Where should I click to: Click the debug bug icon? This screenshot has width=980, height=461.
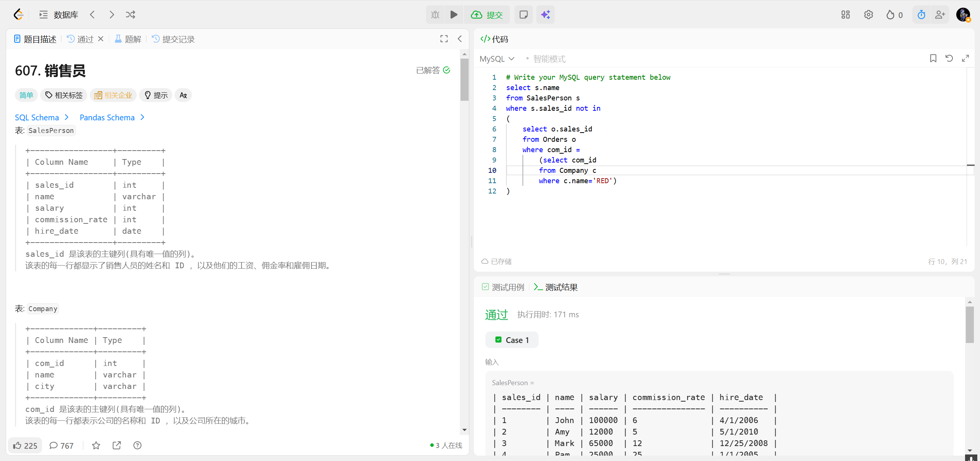pos(435,15)
